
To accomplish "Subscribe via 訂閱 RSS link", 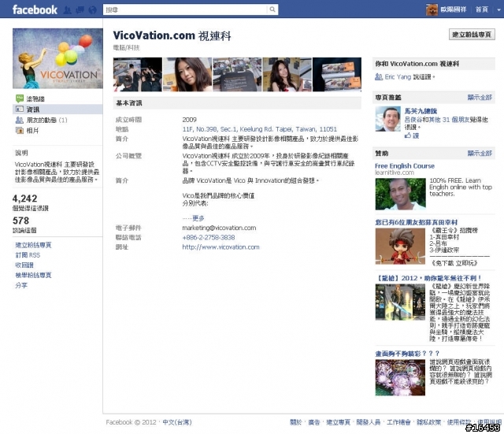I will point(28,255).
